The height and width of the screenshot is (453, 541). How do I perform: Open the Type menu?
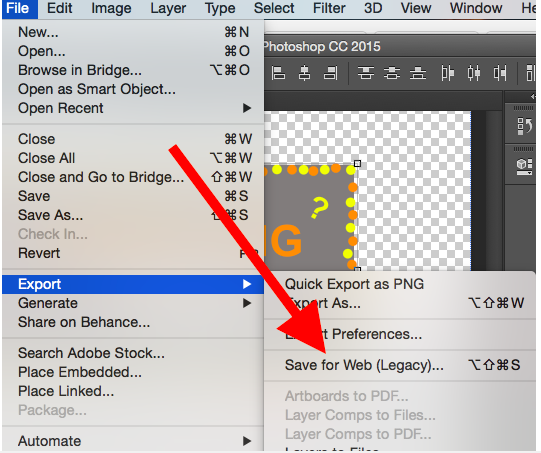[x=220, y=8]
